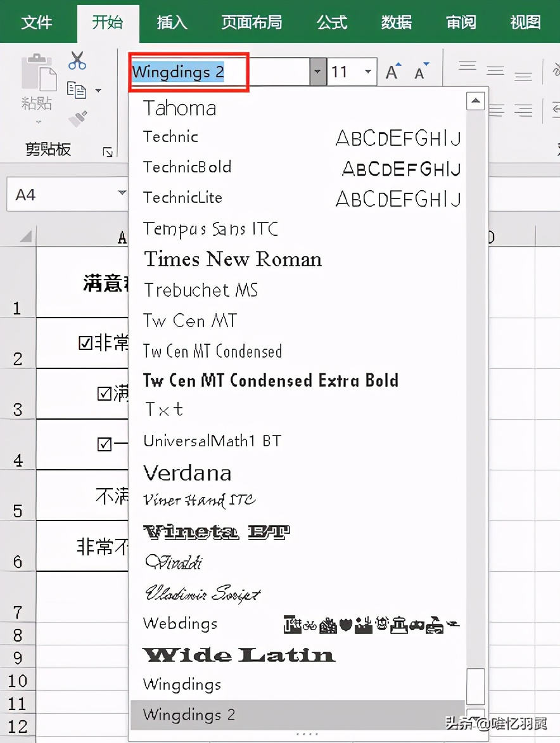560x743 pixels.
Task: Click the top align icon
Action: (468, 66)
